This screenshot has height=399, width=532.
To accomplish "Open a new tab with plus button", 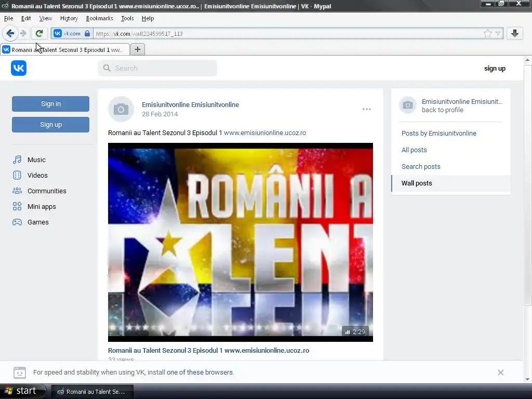I will [x=137, y=49].
